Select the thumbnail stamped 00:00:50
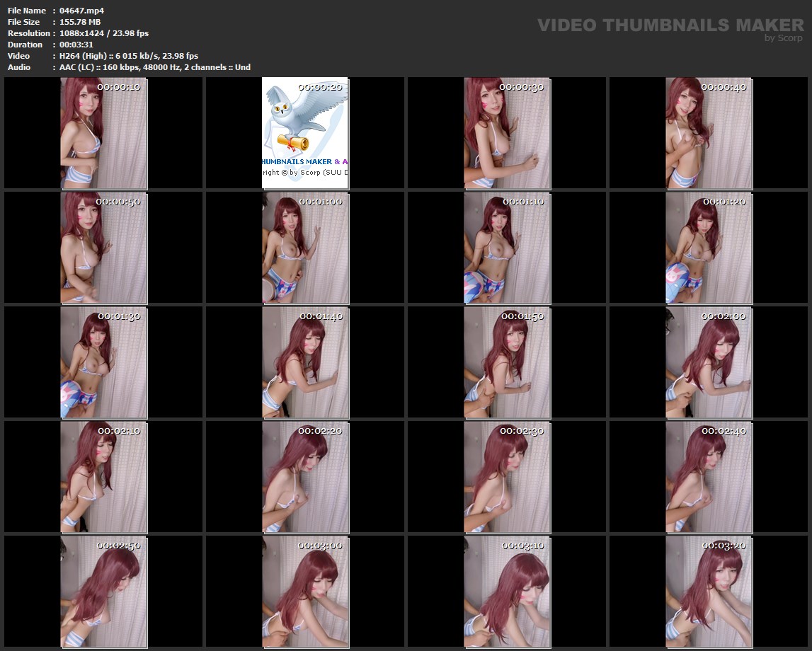 click(104, 248)
